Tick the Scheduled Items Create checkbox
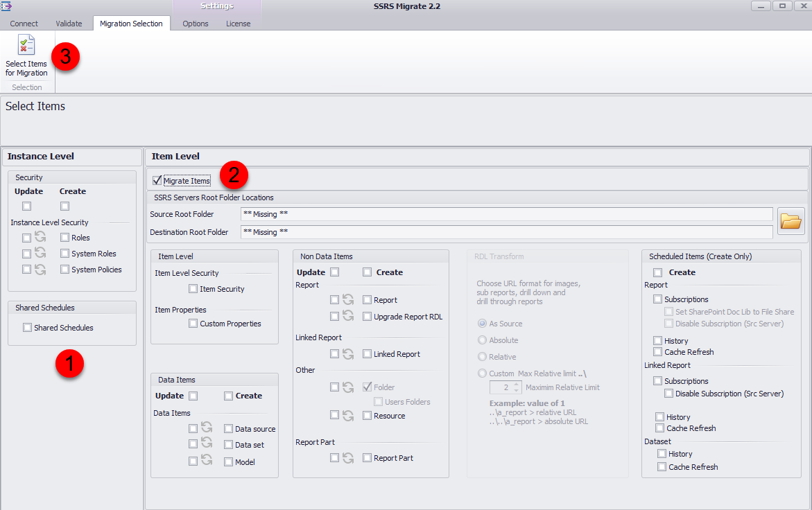Screen dimensions: 812x510 [x=657, y=272]
